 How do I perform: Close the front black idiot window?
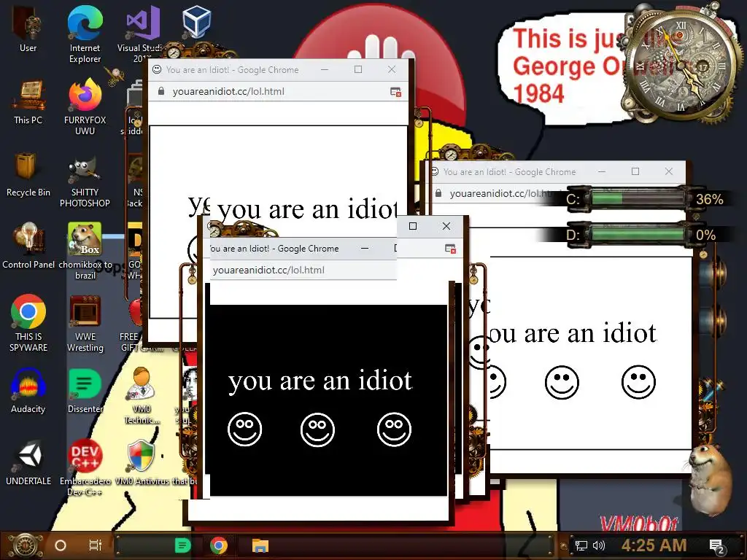point(446,226)
